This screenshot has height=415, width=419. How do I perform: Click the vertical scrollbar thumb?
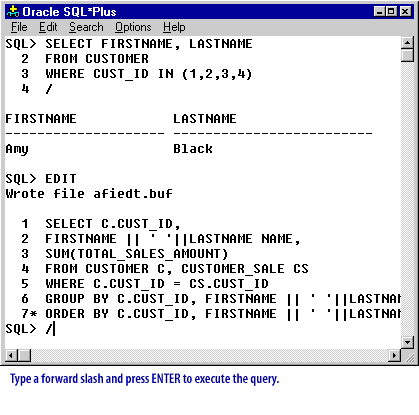coord(407,55)
